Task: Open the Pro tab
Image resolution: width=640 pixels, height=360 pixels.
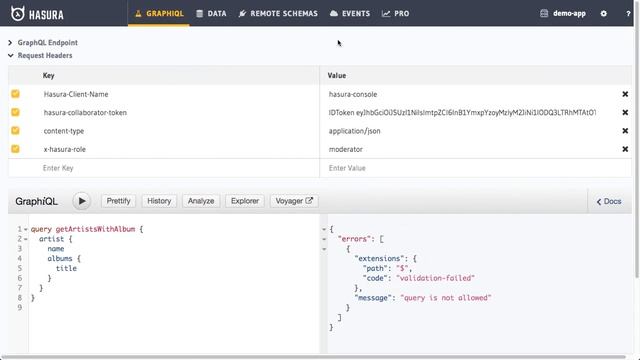Action: [395, 13]
